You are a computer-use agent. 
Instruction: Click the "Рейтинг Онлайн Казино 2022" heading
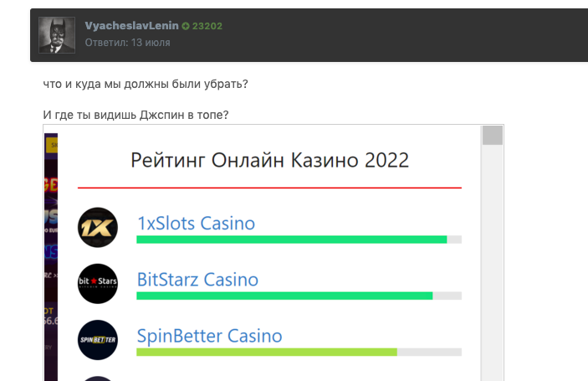click(269, 160)
